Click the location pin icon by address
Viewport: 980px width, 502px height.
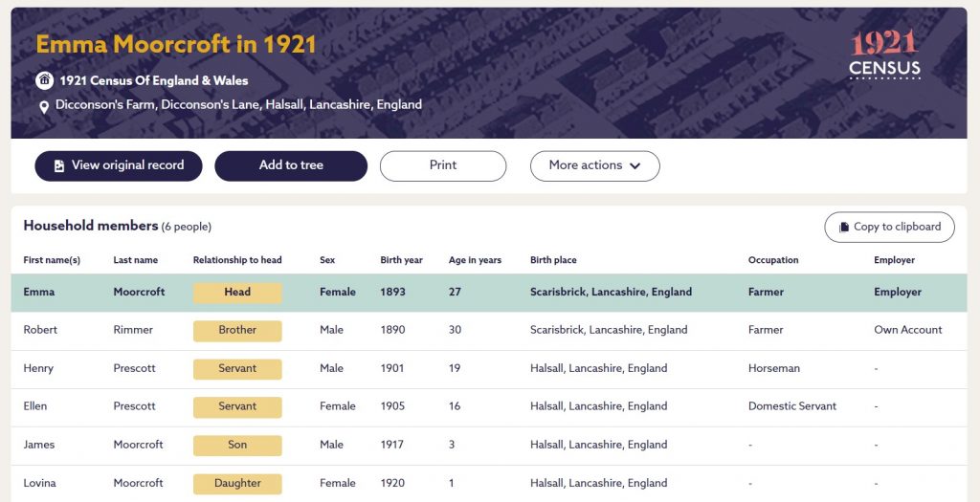pyautogui.click(x=44, y=107)
